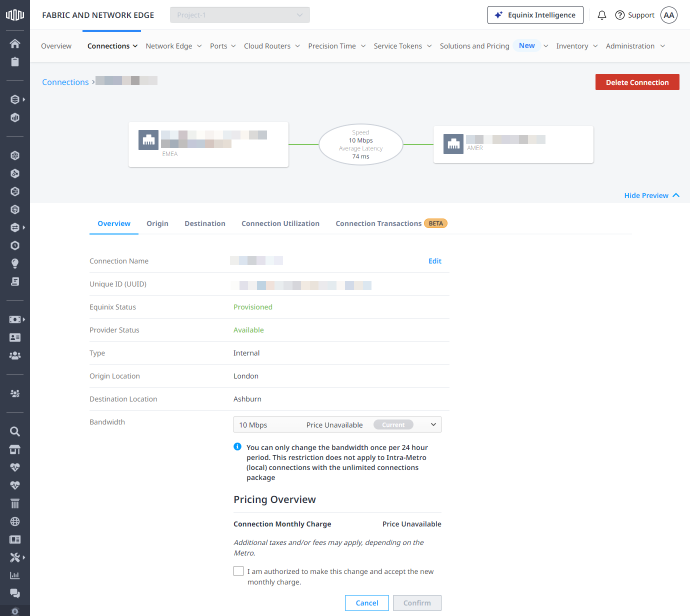Select the Overview details tab

coord(114,223)
